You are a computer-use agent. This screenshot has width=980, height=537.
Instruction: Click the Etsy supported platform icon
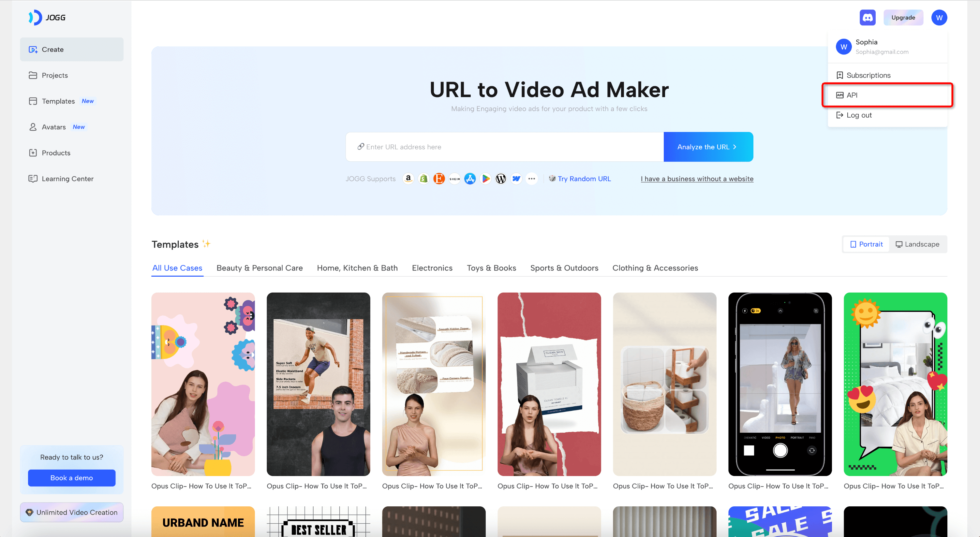tap(439, 178)
